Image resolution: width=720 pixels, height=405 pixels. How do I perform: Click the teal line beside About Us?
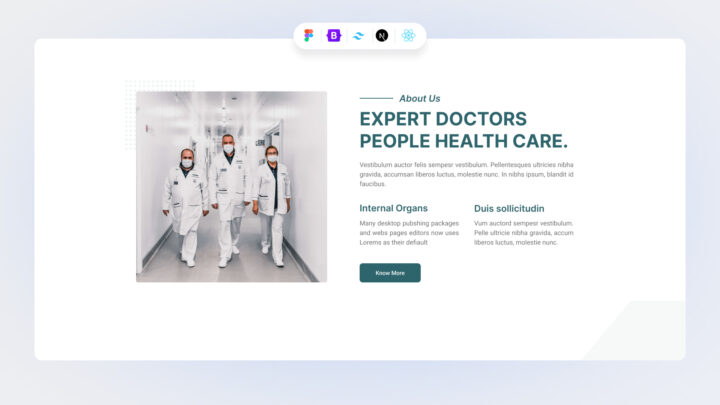click(376, 98)
